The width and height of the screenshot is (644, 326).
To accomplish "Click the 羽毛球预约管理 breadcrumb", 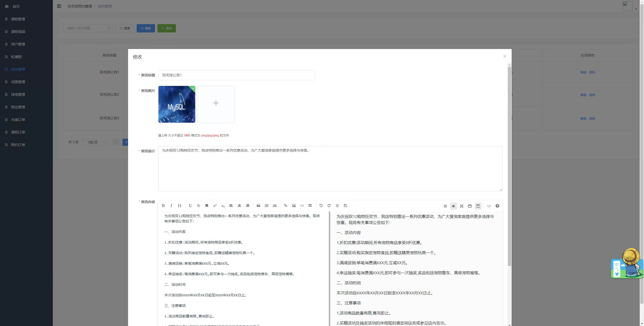I will pos(79,6).
